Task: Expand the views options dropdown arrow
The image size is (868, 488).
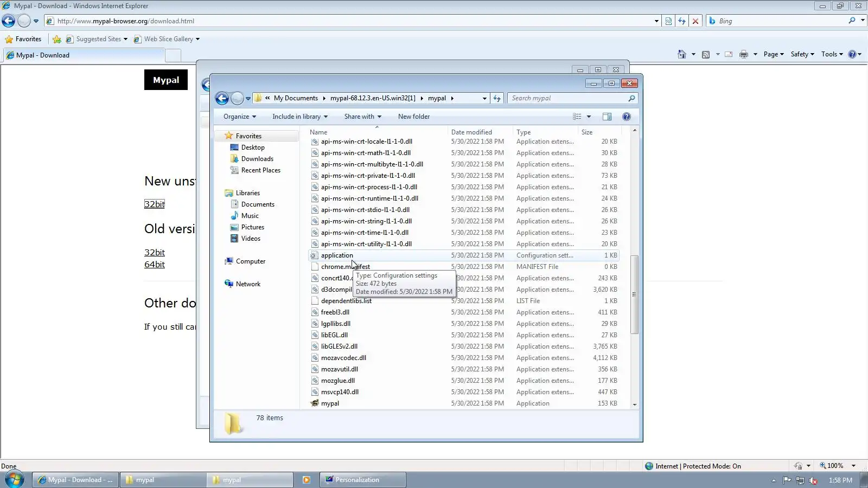Action: 589,117
